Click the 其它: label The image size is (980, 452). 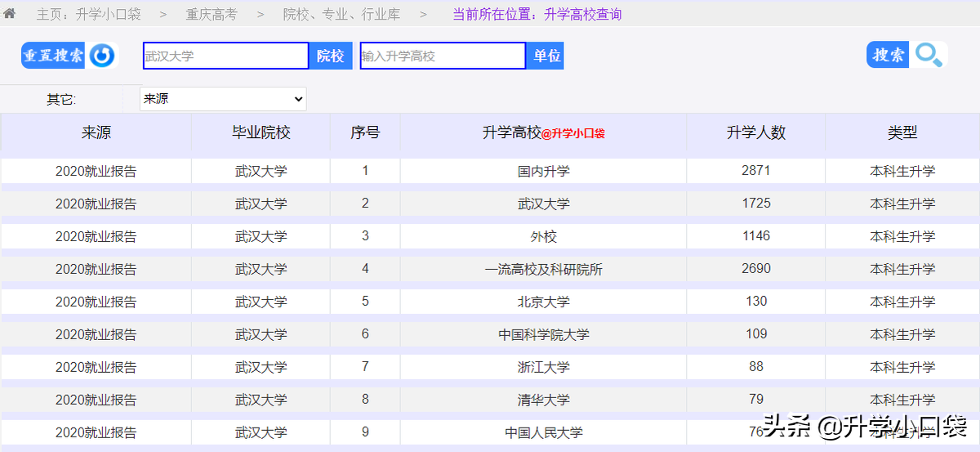pyautogui.click(x=61, y=100)
